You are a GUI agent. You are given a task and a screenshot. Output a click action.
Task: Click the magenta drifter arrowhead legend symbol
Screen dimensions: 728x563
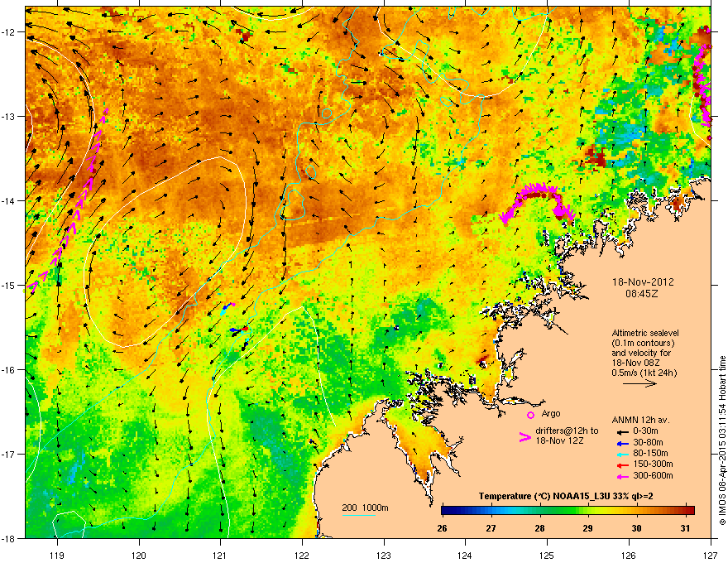[x=525, y=437]
